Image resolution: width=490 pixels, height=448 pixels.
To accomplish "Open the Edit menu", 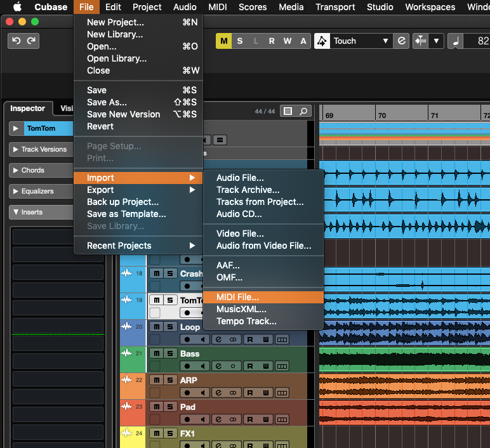I will click(x=113, y=7).
